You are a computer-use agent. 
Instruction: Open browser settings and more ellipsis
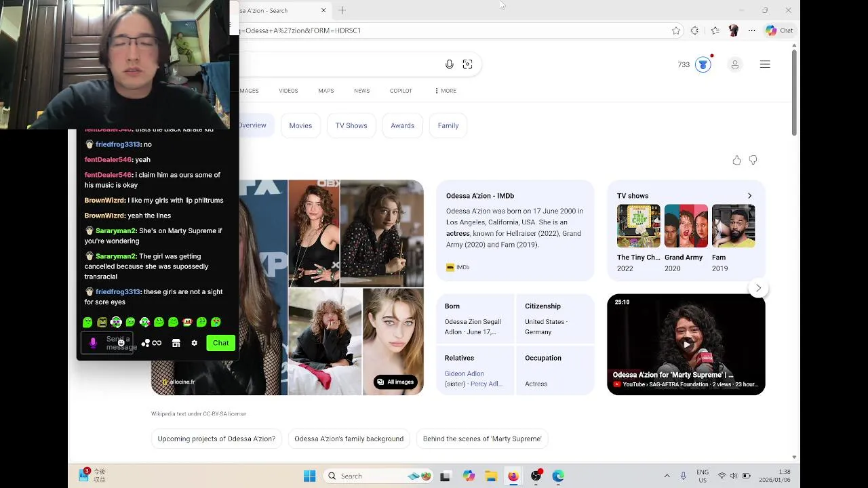(x=751, y=30)
